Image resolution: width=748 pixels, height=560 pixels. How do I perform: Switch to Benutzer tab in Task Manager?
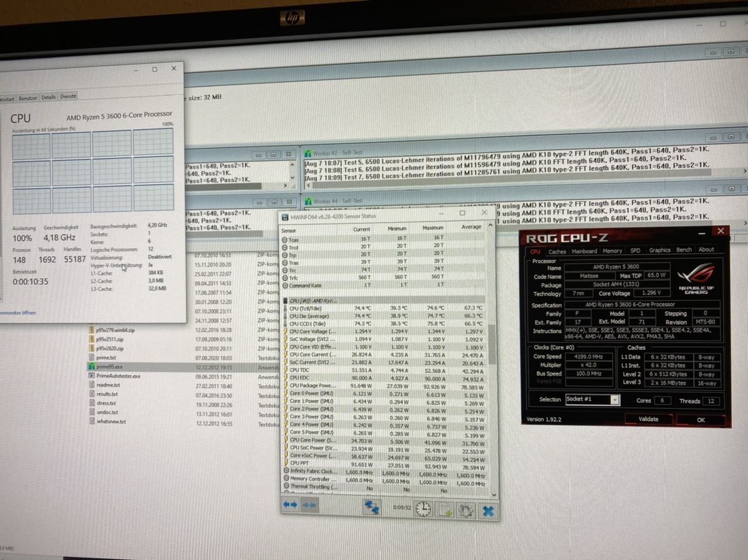coord(27,98)
